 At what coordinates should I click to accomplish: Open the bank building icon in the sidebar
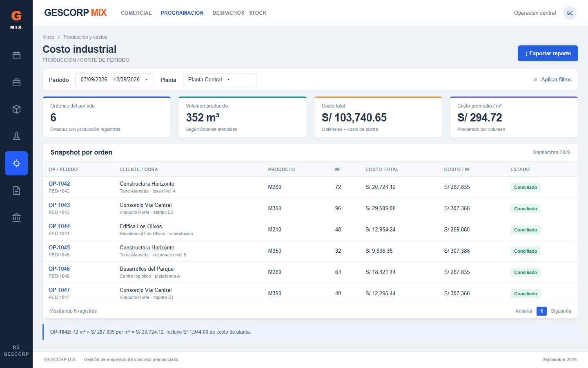coord(16,217)
